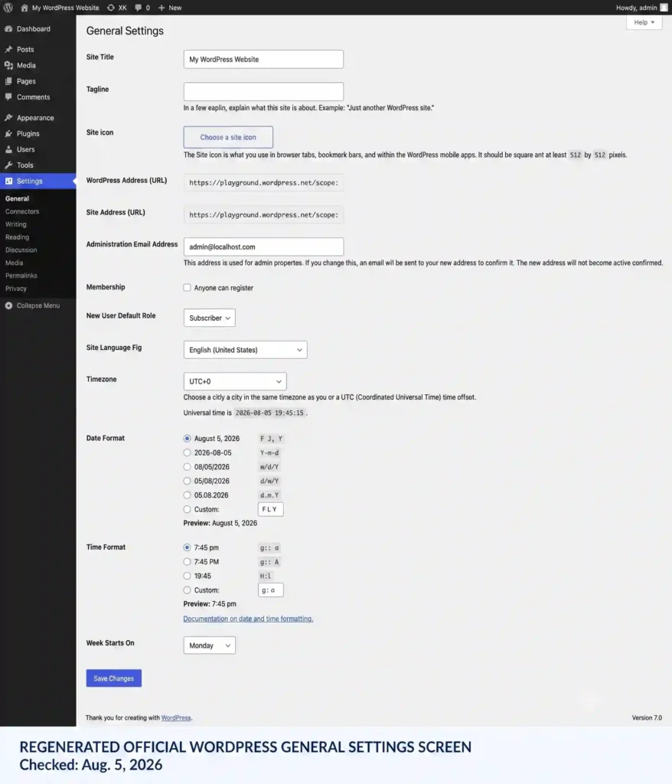Screen dimensions: 672x784
Task: Select the 7:45 PM uppercase time format
Action: (x=187, y=561)
